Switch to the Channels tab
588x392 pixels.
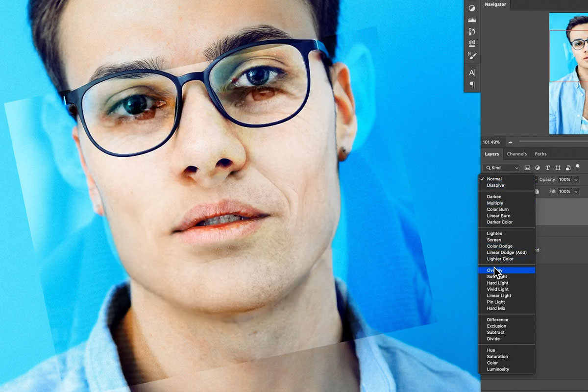tap(516, 154)
